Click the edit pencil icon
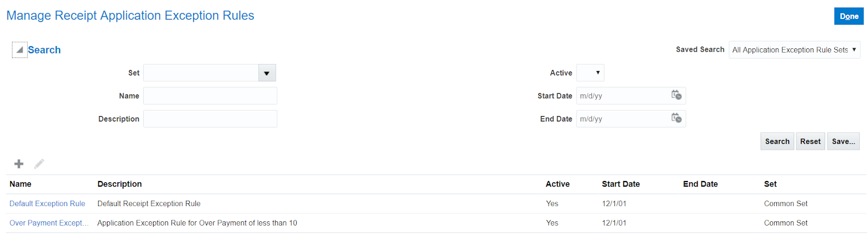Viewport: 868px width, 237px height. (x=39, y=164)
